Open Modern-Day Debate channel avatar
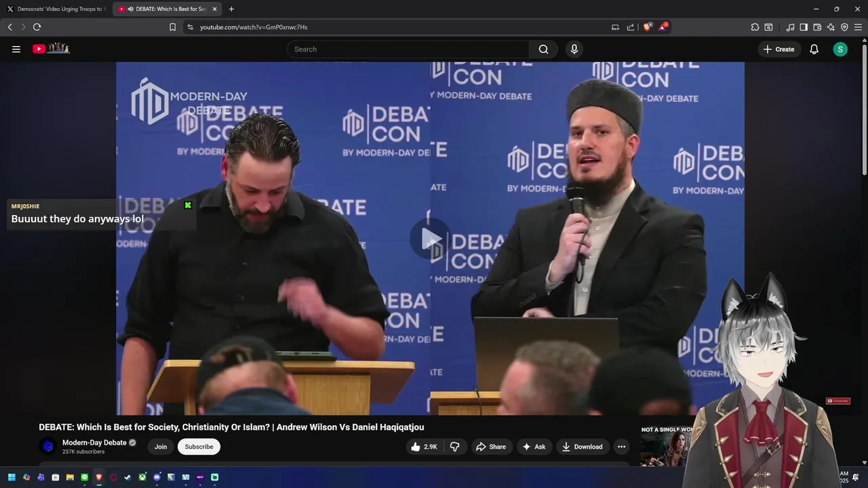 (47, 446)
